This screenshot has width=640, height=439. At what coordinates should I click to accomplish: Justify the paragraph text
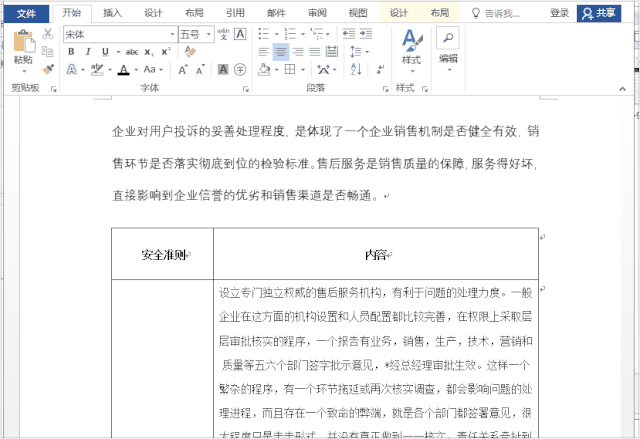315,52
